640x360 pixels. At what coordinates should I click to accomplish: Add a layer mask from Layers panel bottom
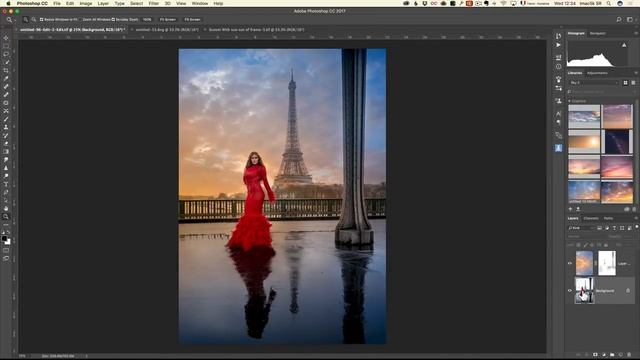pos(596,355)
